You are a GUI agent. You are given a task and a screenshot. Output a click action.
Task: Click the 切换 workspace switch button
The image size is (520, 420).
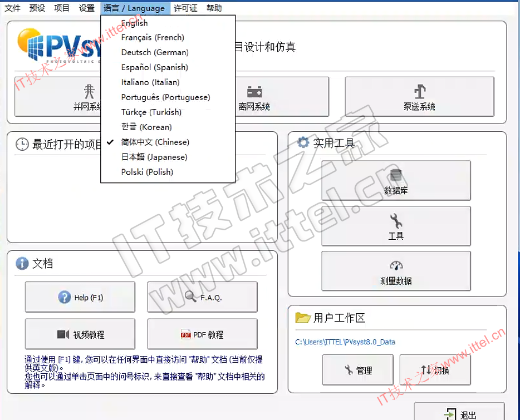[435, 370]
